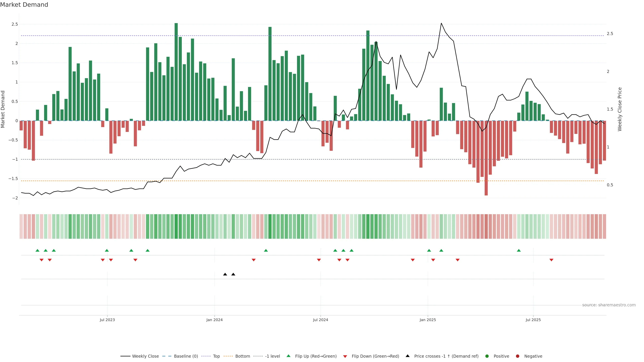
Task: Click the green flip-up triangle nearest Jul 2023
Action: [x=107, y=250]
